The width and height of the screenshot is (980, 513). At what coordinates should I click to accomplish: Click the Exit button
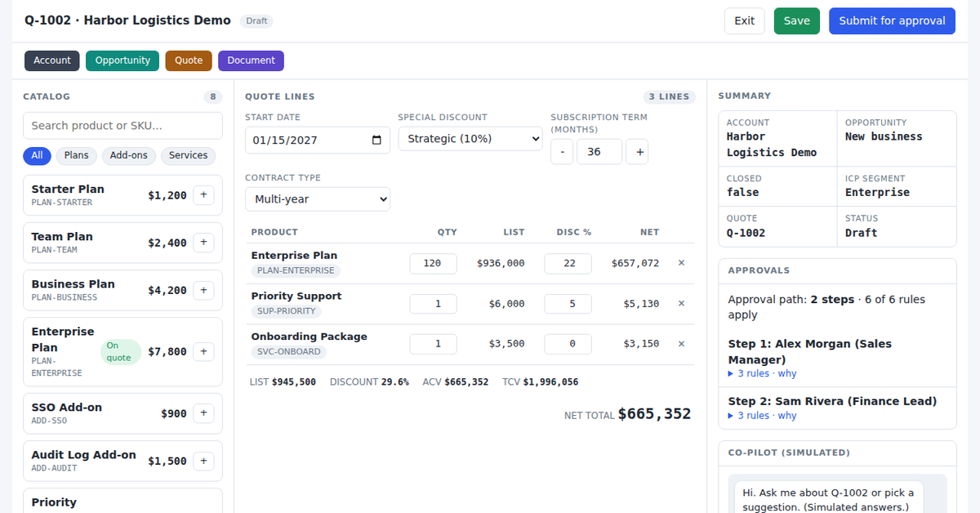coord(745,21)
